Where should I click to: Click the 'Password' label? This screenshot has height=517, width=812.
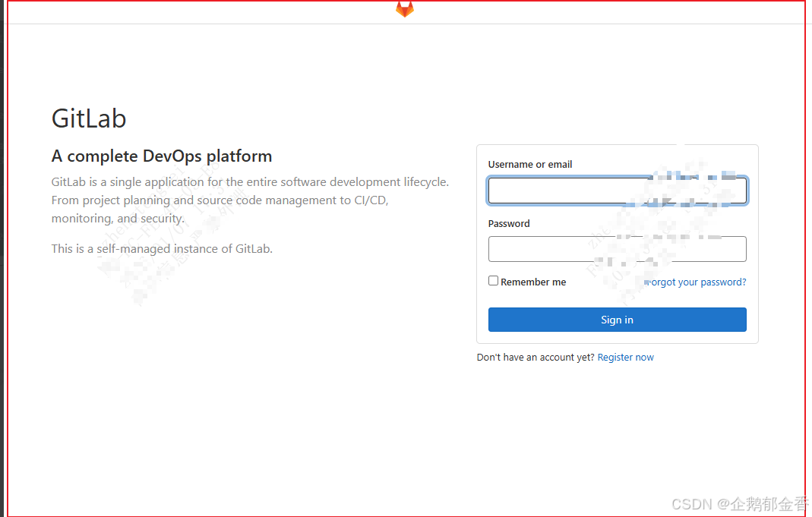click(x=508, y=223)
